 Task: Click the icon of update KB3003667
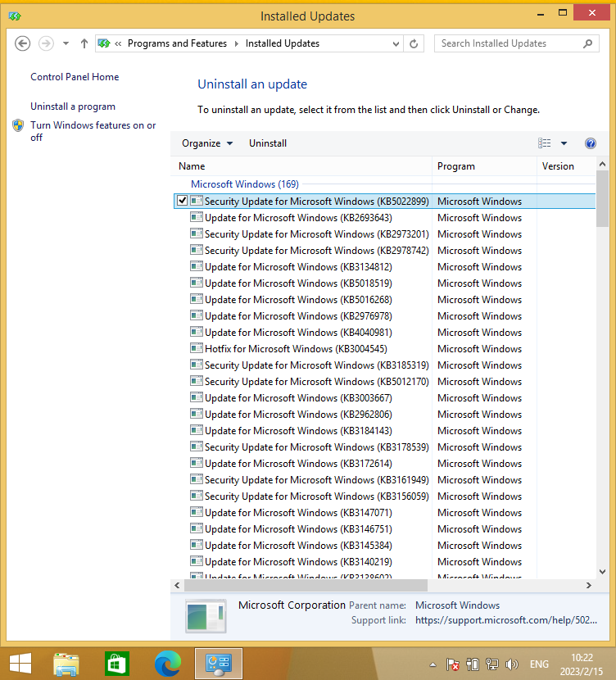click(197, 397)
